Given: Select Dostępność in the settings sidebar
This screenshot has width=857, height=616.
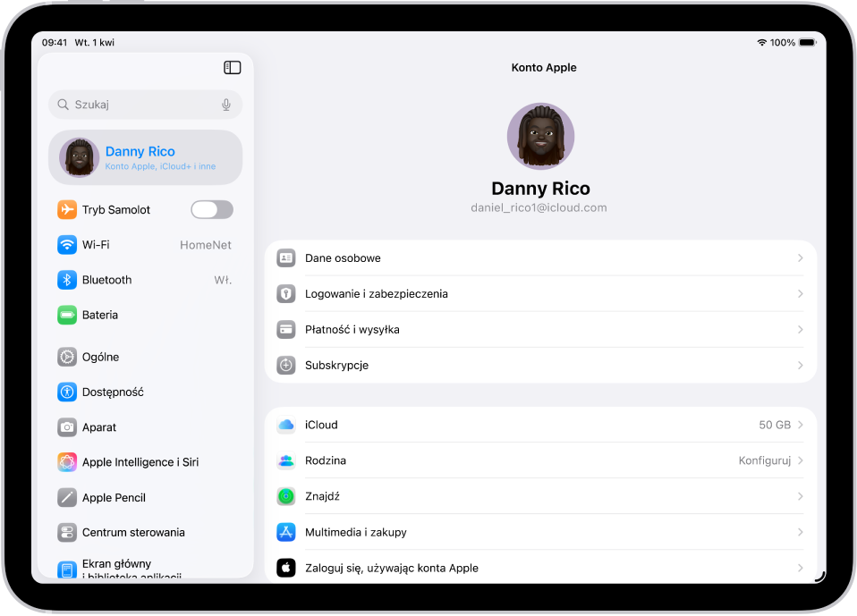Looking at the screenshot, I should (115, 392).
